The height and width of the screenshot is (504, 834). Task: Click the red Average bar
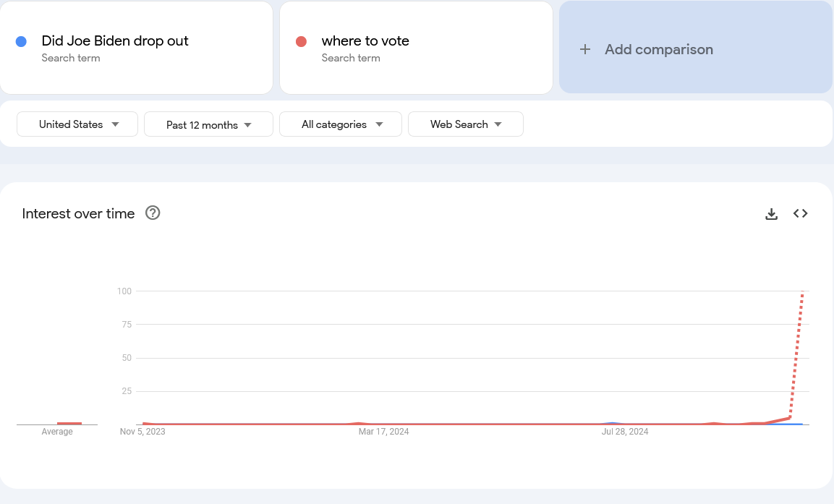(x=69, y=423)
